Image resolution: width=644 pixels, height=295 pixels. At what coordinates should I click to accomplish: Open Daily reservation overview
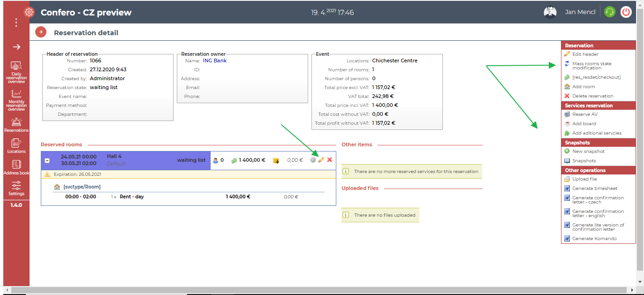(16, 72)
